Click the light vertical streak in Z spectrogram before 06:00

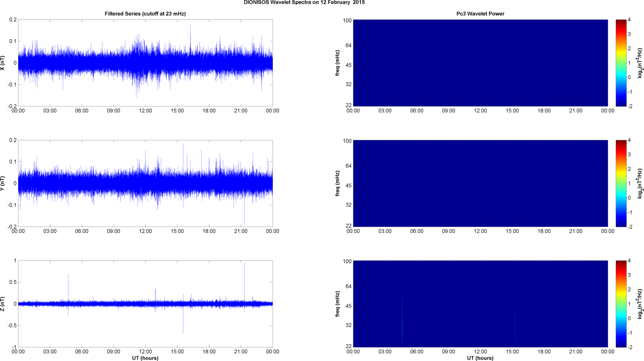click(402, 317)
